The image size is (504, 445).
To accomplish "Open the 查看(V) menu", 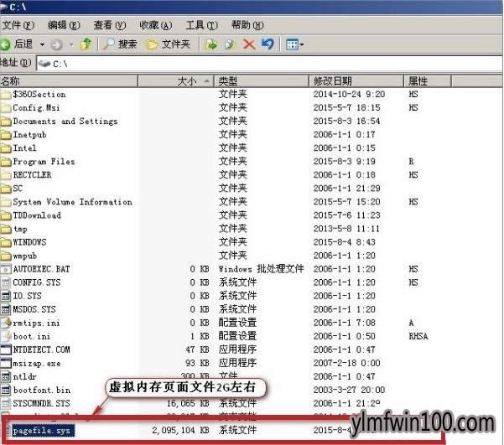I will click(110, 26).
